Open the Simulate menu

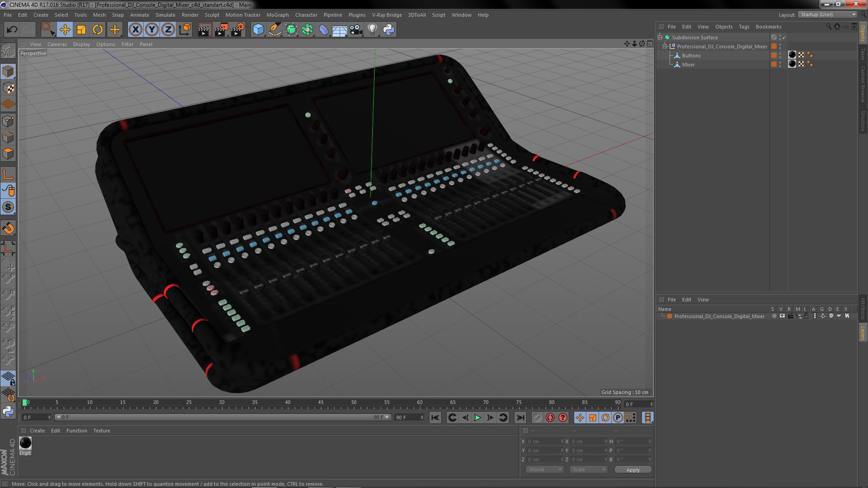tap(165, 15)
